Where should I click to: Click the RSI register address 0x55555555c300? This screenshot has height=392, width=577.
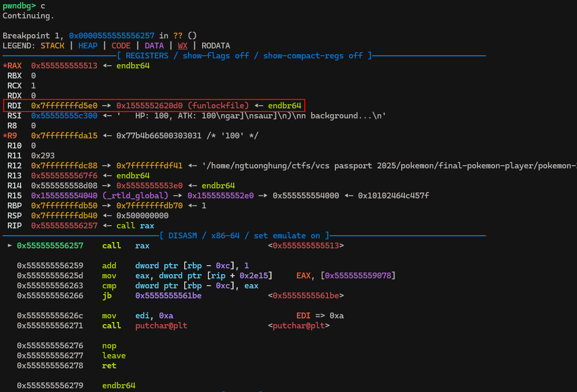[64, 116]
